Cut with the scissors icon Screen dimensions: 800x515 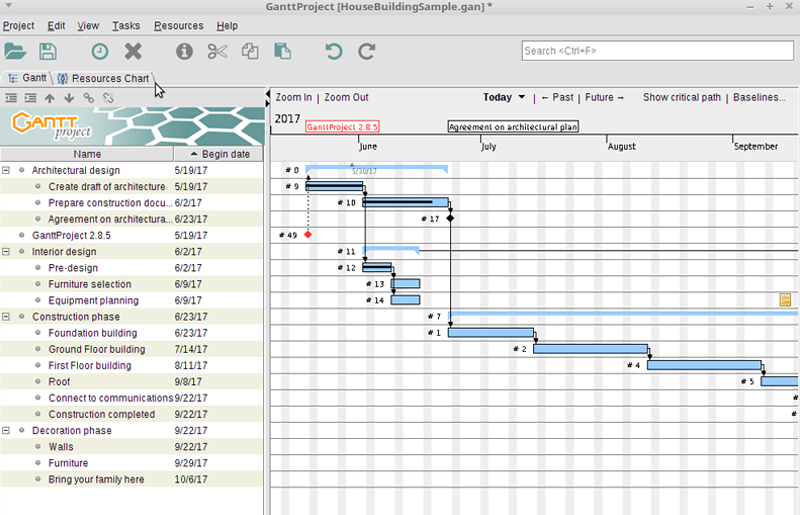pos(217,51)
